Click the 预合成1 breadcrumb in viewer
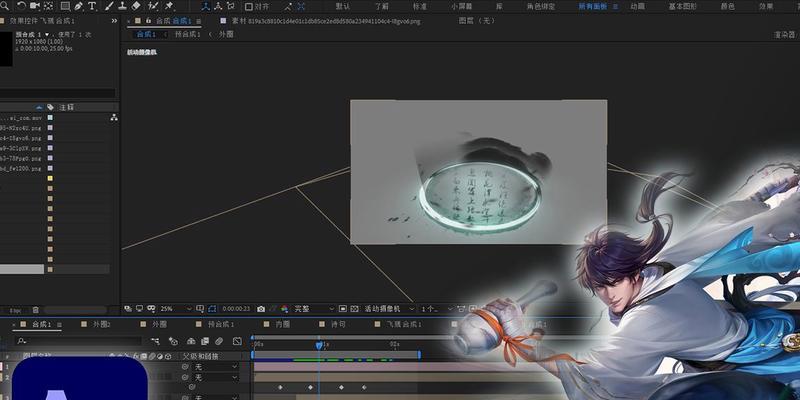The image size is (800, 400). pyautogui.click(x=187, y=34)
